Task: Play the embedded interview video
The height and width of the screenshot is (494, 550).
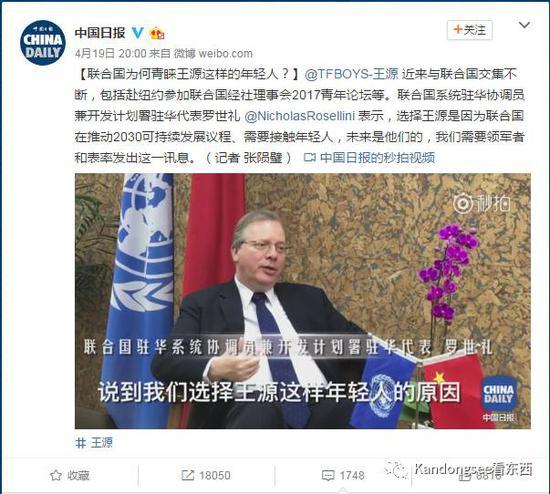Action: [303, 301]
